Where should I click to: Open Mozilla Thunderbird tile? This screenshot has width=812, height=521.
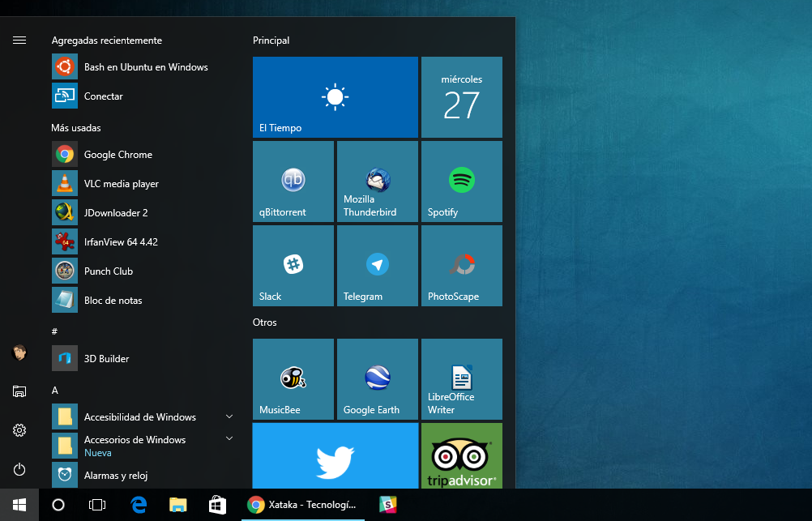[x=378, y=181]
